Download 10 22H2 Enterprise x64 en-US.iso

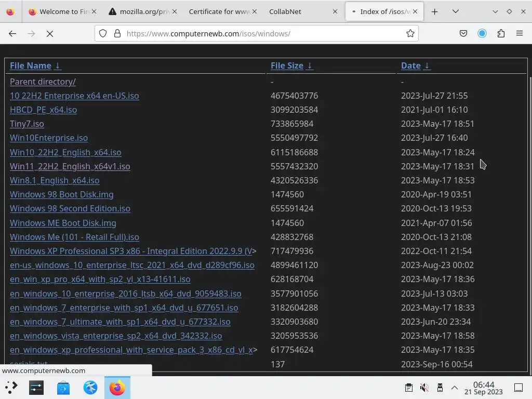(74, 96)
